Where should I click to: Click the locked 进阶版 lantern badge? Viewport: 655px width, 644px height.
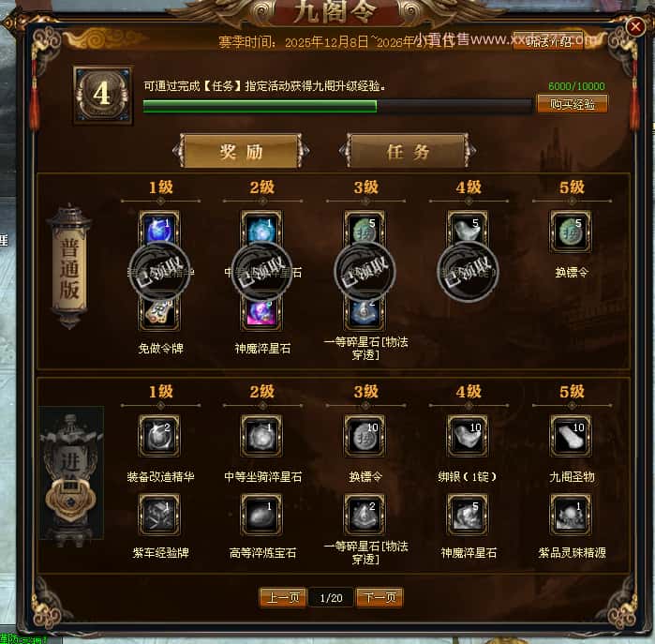(70, 473)
